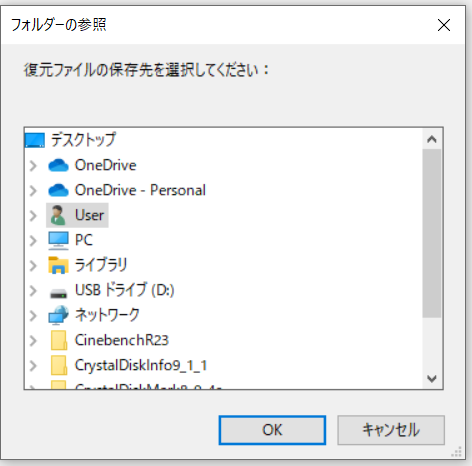Expand the ネットワーク tree node
This screenshot has width=472, height=466.
pyautogui.click(x=33, y=316)
